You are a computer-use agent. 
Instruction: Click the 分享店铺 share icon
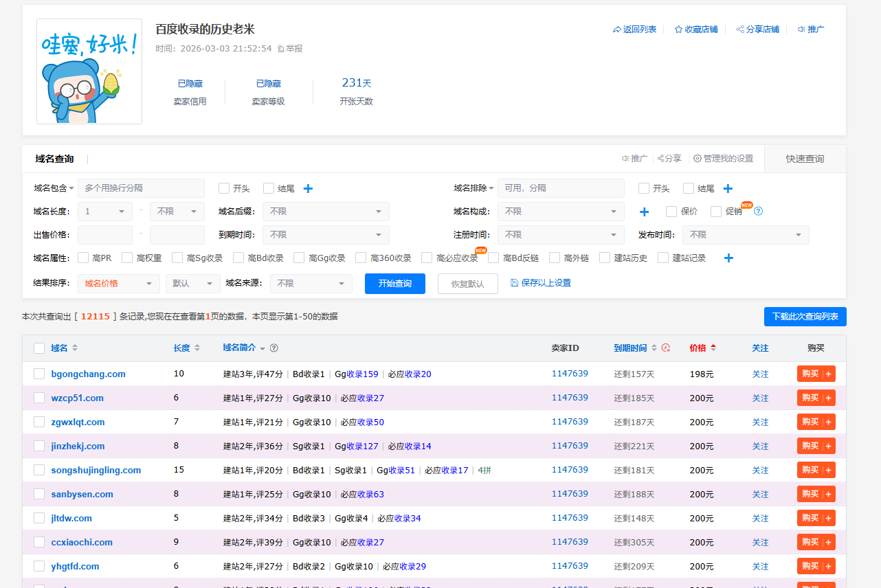click(x=740, y=30)
